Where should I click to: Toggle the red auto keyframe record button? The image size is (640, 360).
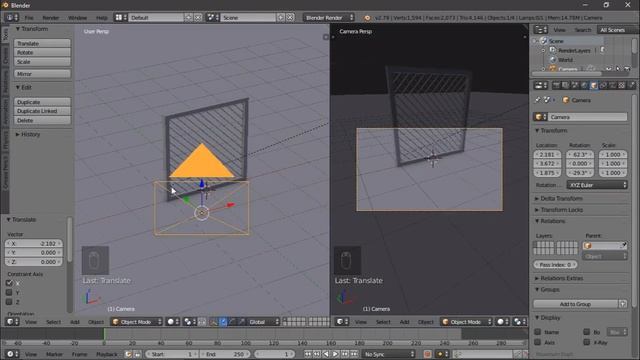pyautogui.click(x=427, y=354)
